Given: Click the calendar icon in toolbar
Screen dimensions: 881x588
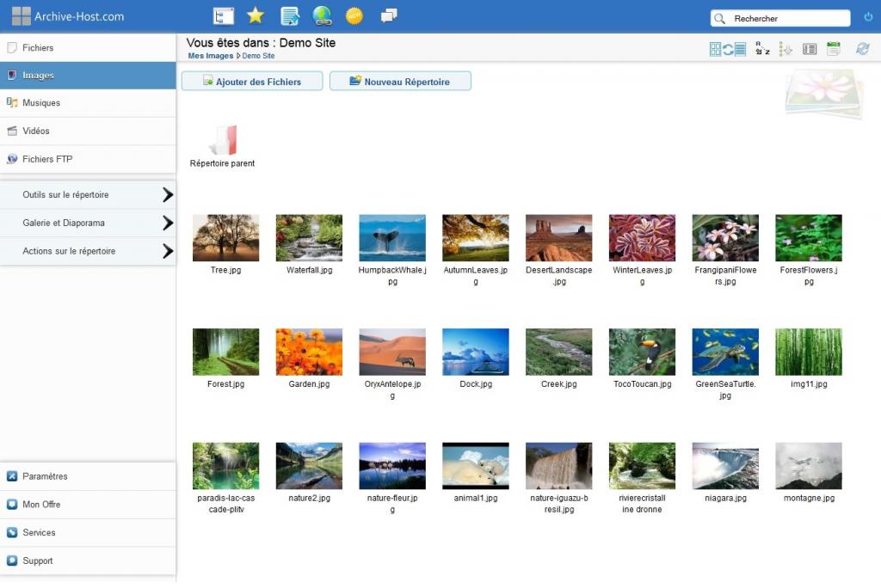Looking at the screenshot, I should 833,49.
